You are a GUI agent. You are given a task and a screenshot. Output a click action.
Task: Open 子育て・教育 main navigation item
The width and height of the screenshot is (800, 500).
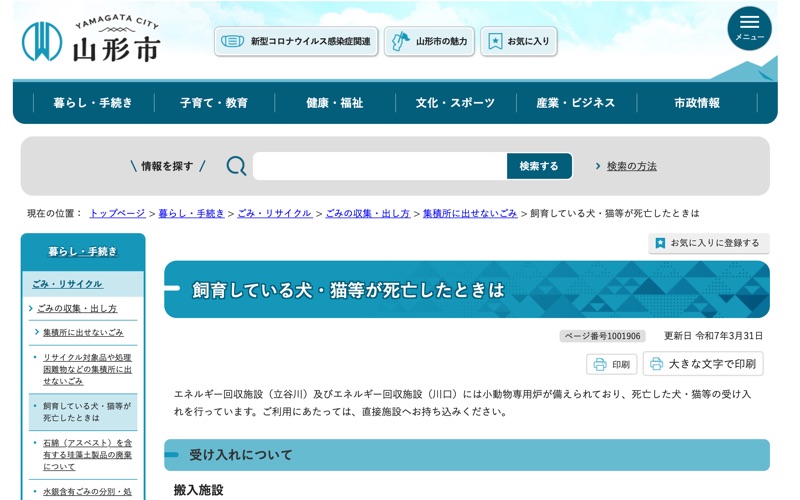214,103
